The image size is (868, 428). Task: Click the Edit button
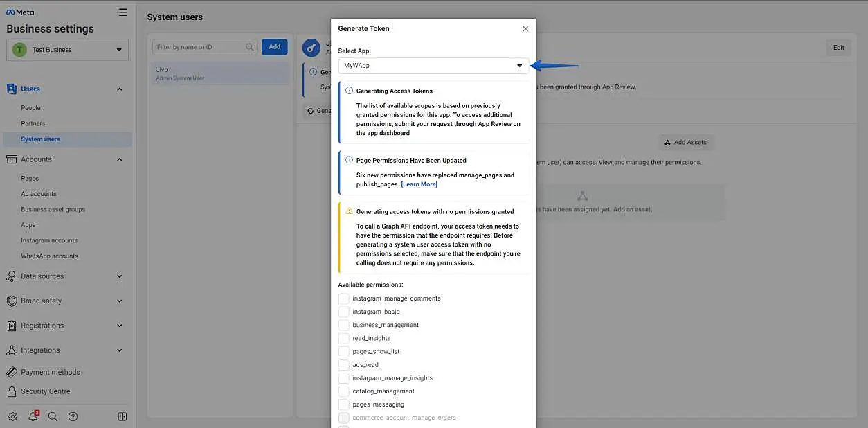pyautogui.click(x=838, y=48)
